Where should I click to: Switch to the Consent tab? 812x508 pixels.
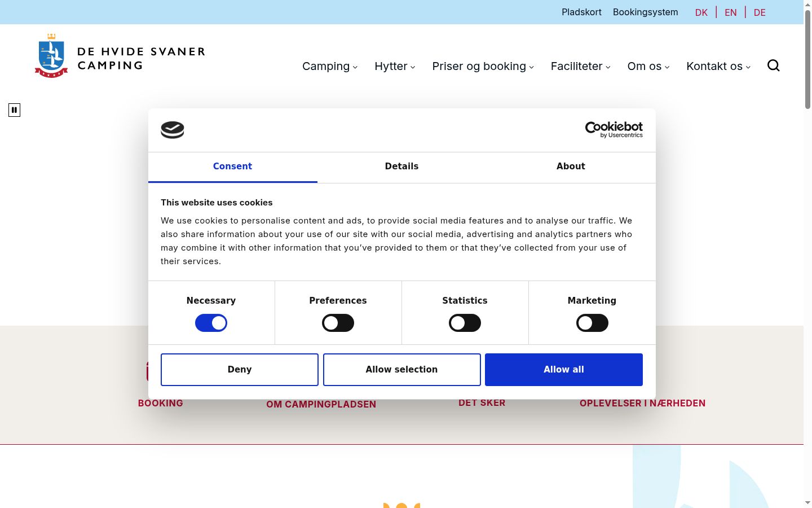coord(232,167)
